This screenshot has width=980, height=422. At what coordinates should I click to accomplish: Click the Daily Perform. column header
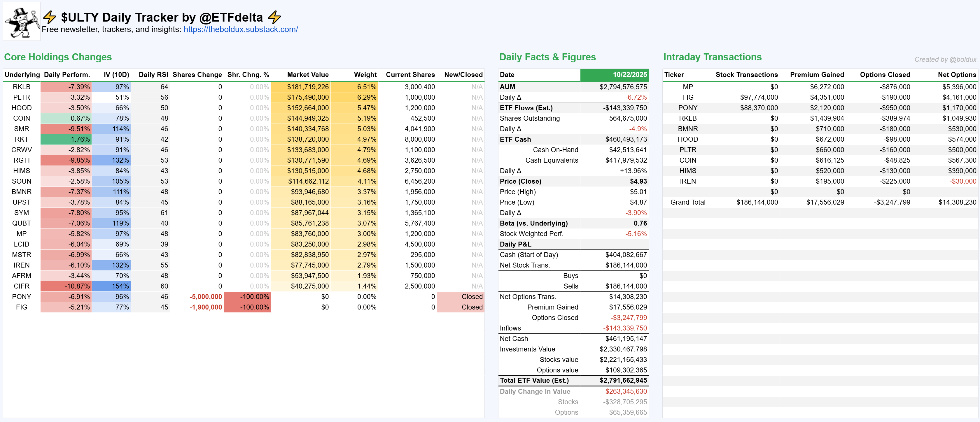tap(67, 75)
